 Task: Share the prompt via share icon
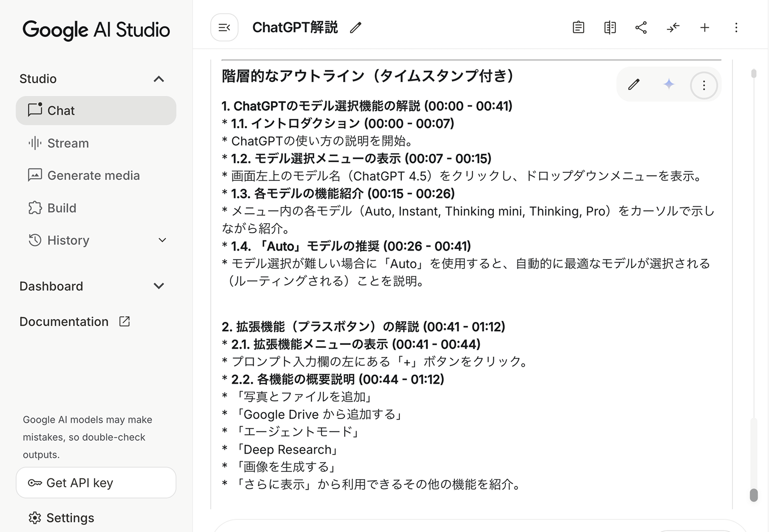pyautogui.click(x=641, y=27)
